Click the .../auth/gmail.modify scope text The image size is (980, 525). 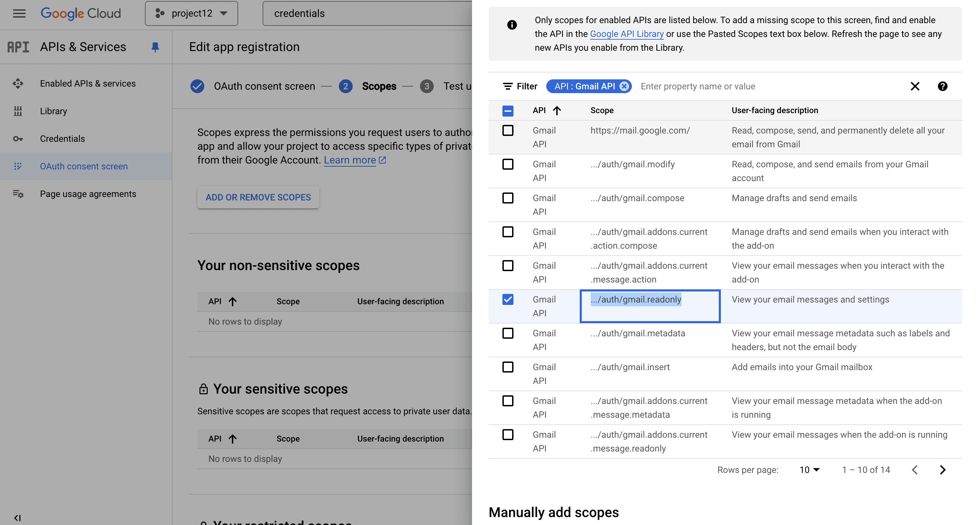[633, 164]
